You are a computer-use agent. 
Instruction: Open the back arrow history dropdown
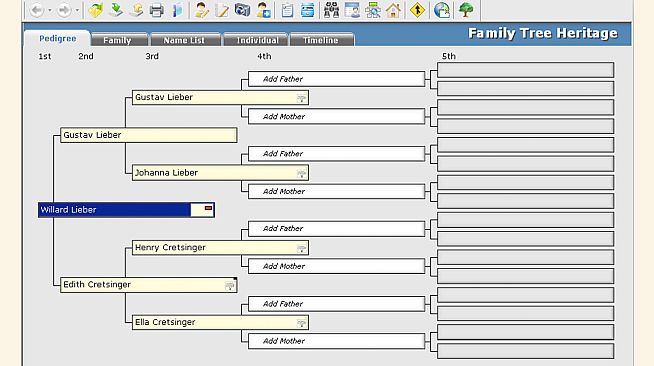pyautogui.click(x=50, y=10)
